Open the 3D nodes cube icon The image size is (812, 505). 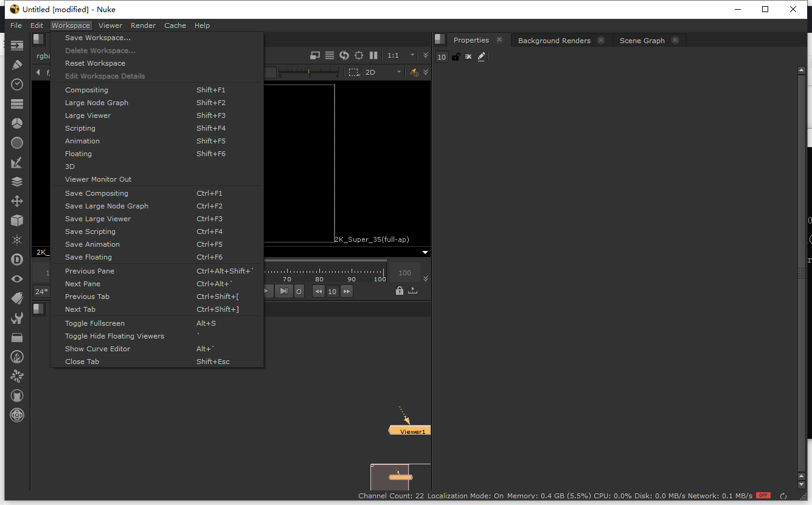click(x=17, y=221)
